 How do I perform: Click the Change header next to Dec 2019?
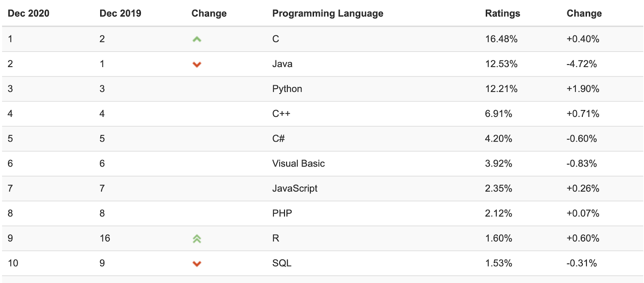[209, 13]
